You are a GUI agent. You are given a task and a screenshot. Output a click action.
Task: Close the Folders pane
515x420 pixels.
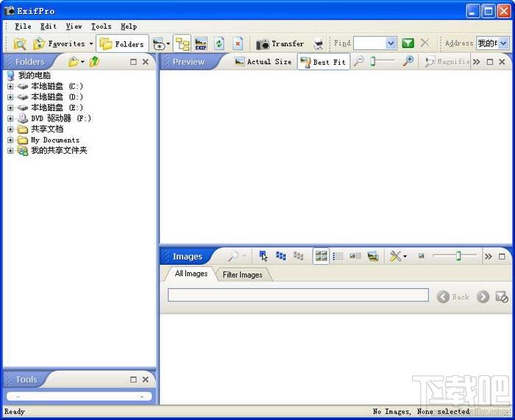pos(146,62)
